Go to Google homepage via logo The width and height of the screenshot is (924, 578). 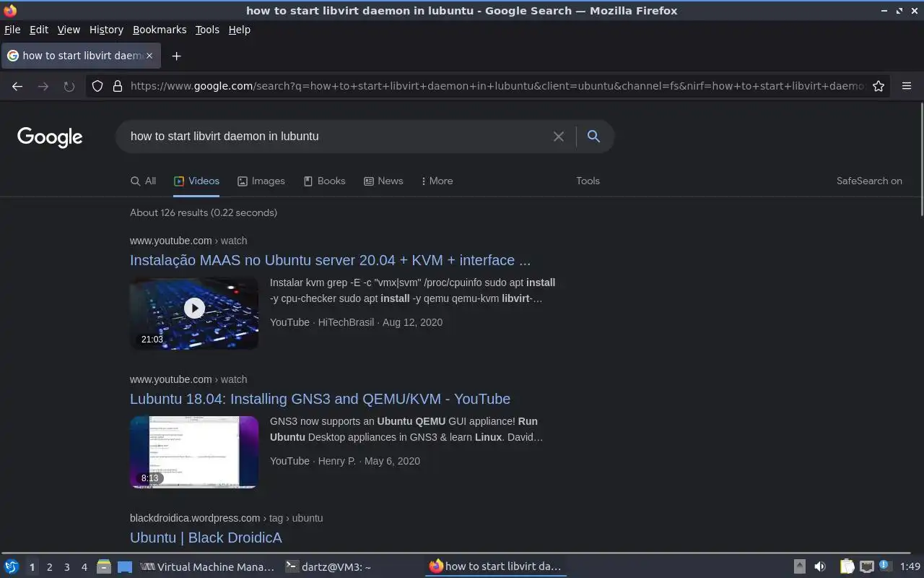coord(50,137)
